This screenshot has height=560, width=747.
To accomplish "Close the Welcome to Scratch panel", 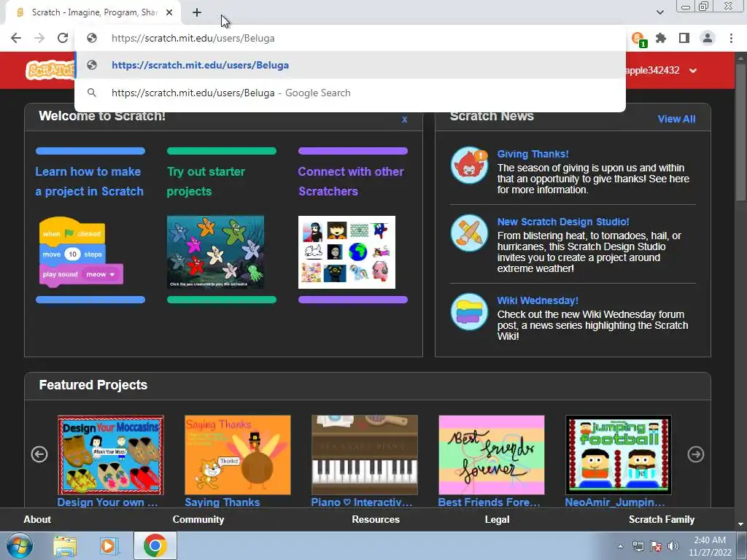I will 404,120.
